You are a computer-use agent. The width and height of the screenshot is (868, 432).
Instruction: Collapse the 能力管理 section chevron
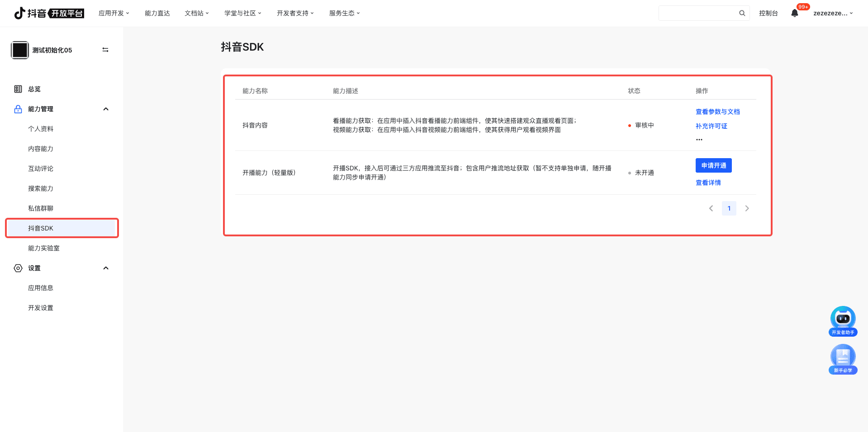click(x=106, y=109)
